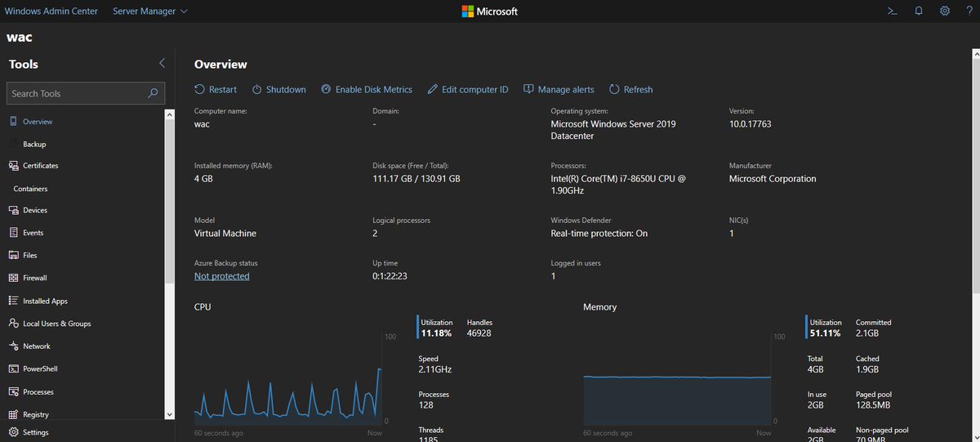Click the Manufacturer Microsoft Corporation value
980x442 pixels.
pyautogui.click(x=773, y=178)
